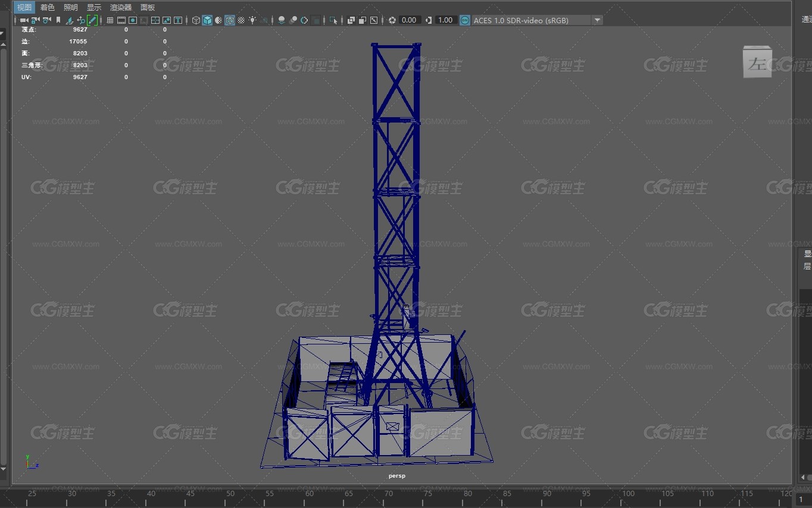Click the persp camera name label
Image resolution: width=812 pixels, height=508 pixels.
click(397, 476)
